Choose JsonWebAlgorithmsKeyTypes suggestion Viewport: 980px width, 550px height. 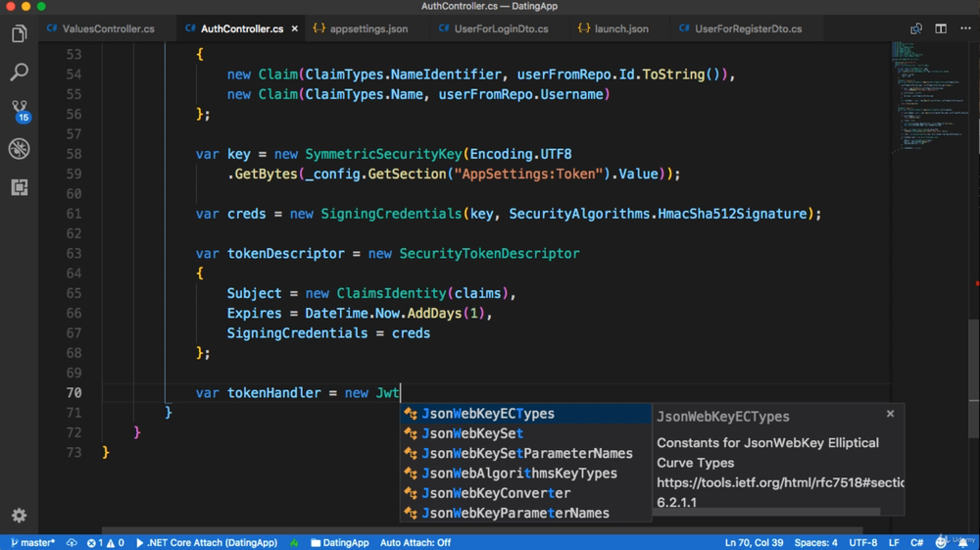[525, 474]
